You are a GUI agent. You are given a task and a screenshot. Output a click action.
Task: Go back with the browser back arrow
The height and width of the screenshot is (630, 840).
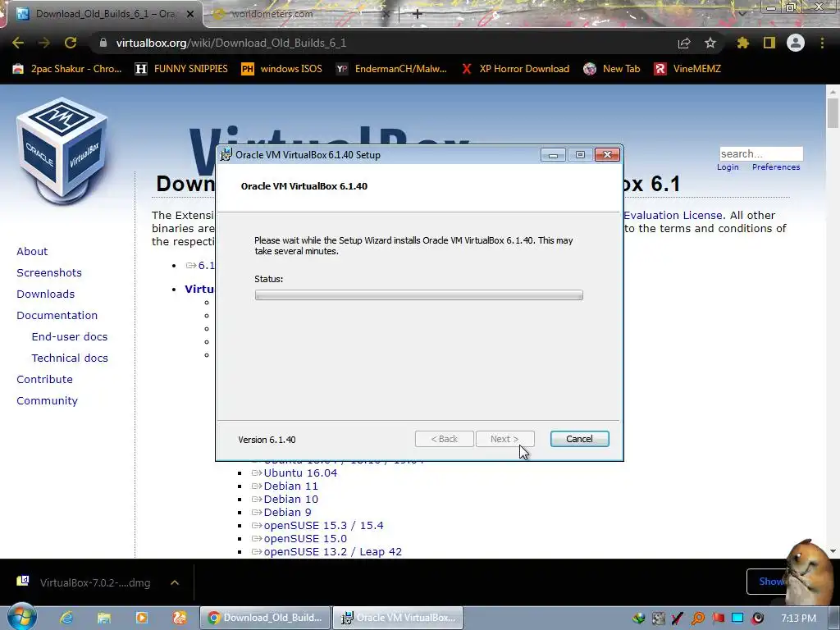click(x=18, y=43)
